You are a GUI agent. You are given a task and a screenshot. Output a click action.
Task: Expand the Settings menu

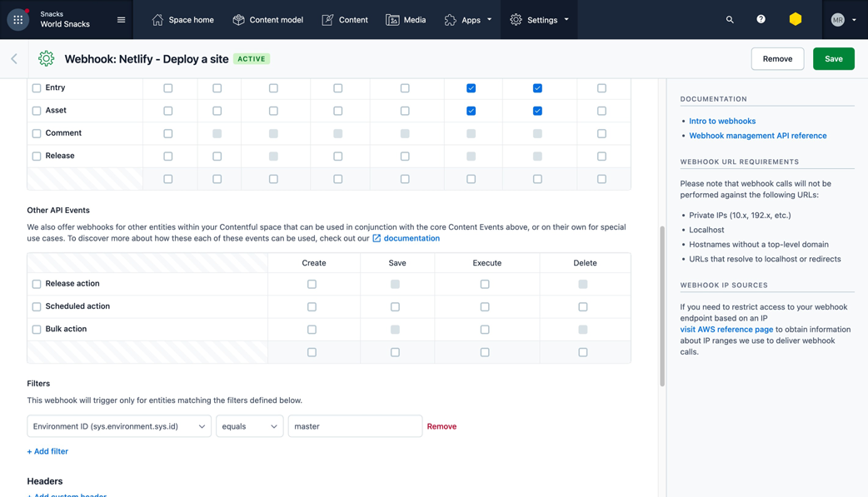539,20
